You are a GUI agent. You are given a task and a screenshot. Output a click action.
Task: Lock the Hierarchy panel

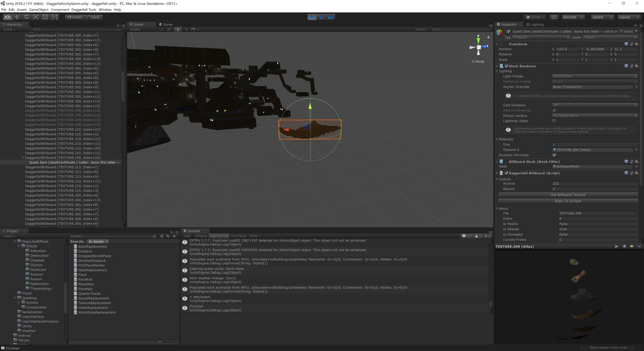[118, 25]
